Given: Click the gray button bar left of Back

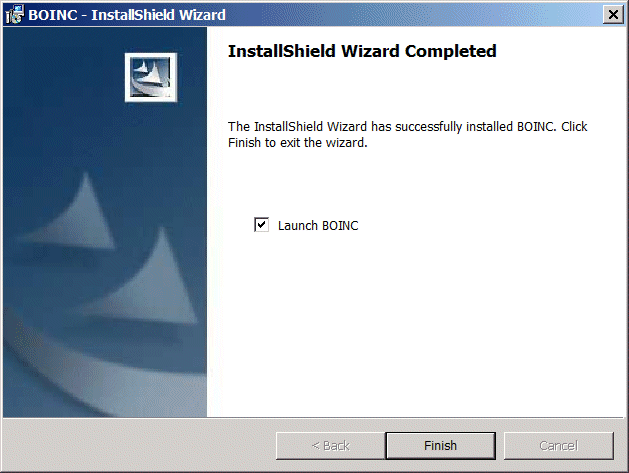Looking at the screenshot, I should coord(138,445).
